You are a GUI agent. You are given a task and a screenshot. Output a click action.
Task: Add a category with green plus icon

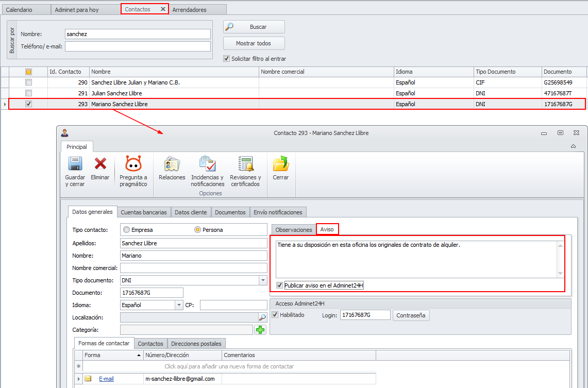point(260,330)
